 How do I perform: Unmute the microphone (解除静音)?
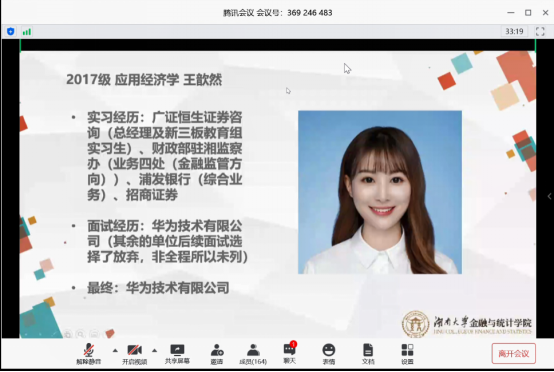click(89, 354)
